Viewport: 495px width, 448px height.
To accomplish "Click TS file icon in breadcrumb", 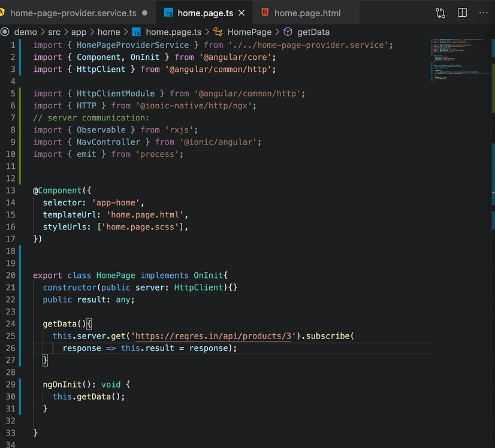I will [x=137, y=32].
